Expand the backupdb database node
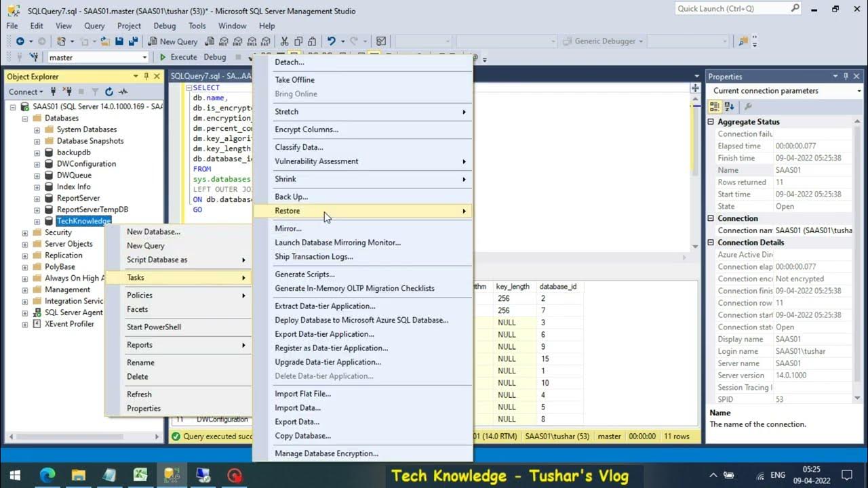The image size is (868, 488). 37,152
